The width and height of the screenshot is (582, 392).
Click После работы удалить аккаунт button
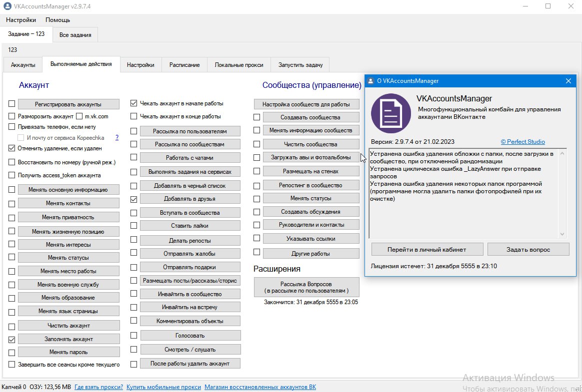(x=190, y=364)
